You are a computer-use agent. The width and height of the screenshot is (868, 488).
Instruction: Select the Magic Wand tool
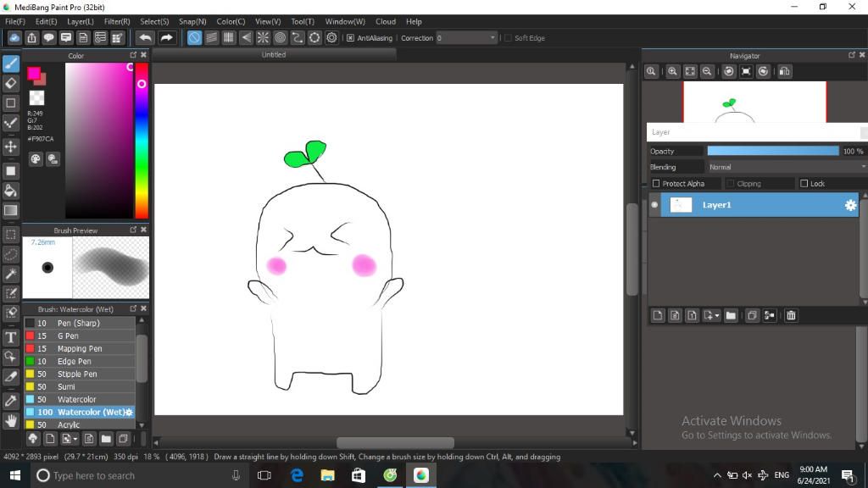point(11,274)
